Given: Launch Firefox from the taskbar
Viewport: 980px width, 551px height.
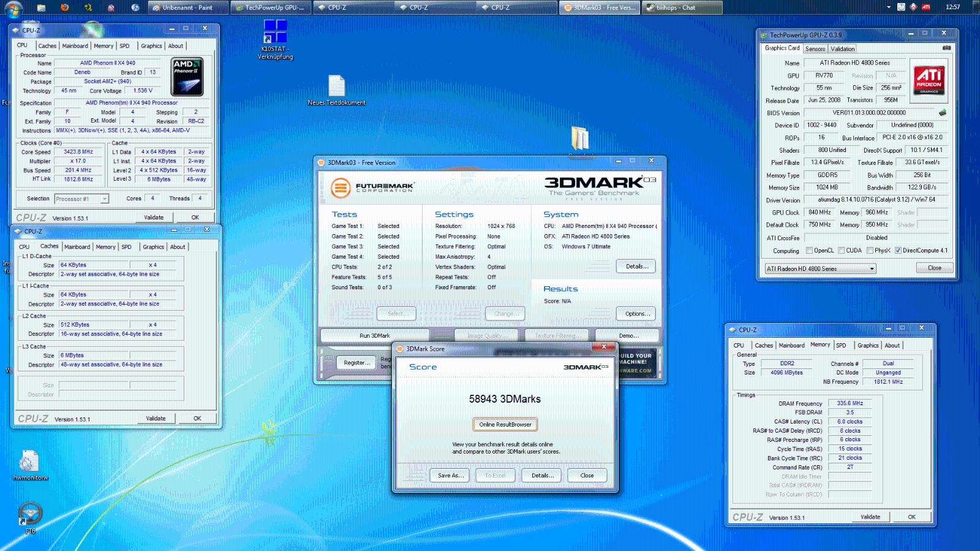Looking at the screenshot, I should [64, 8].
